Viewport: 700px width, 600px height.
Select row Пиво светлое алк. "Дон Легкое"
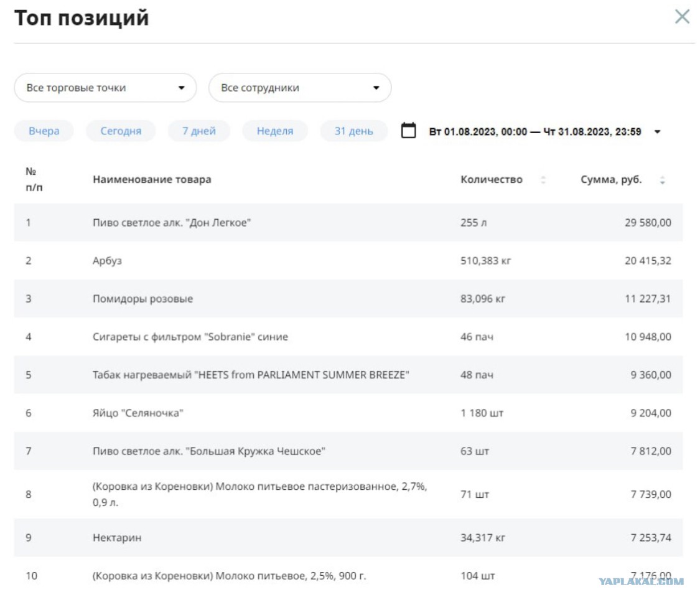348,222
